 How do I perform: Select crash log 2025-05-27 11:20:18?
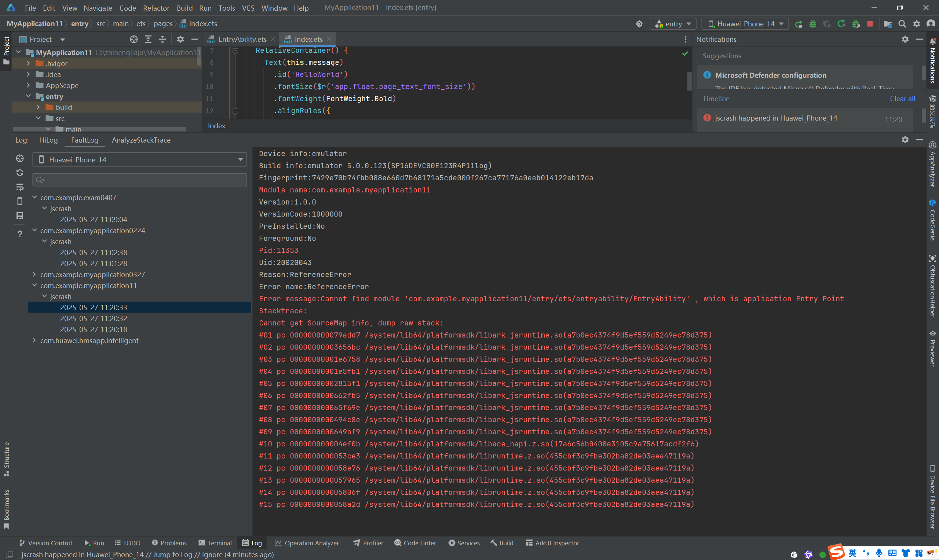point(94,329)
